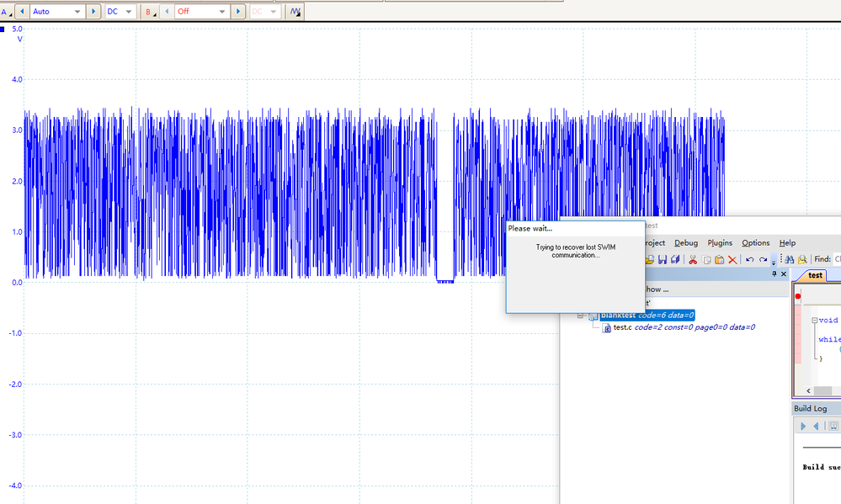Open channel A DC coupling dropdown
The image size is (841, 504).
pos(120,11)
